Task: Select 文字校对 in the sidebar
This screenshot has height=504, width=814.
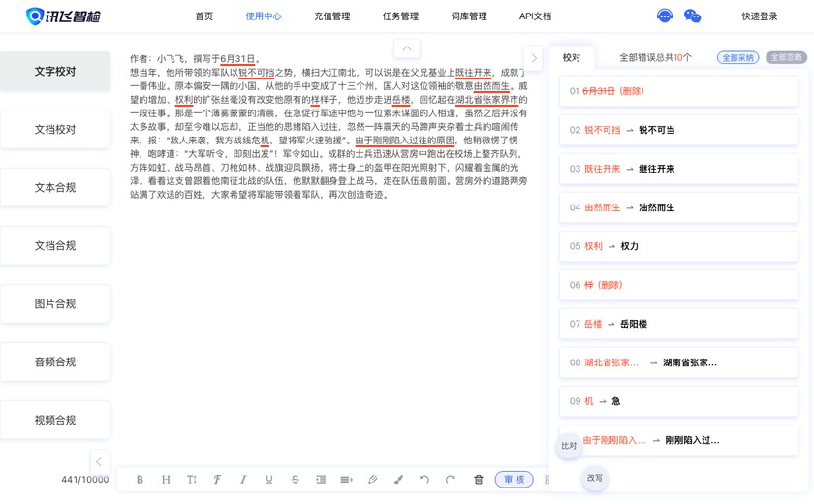Action: coord(55,71)
